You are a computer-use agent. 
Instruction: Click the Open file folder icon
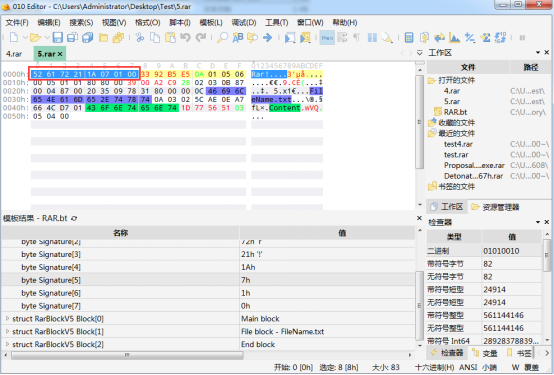click(35, 37)
